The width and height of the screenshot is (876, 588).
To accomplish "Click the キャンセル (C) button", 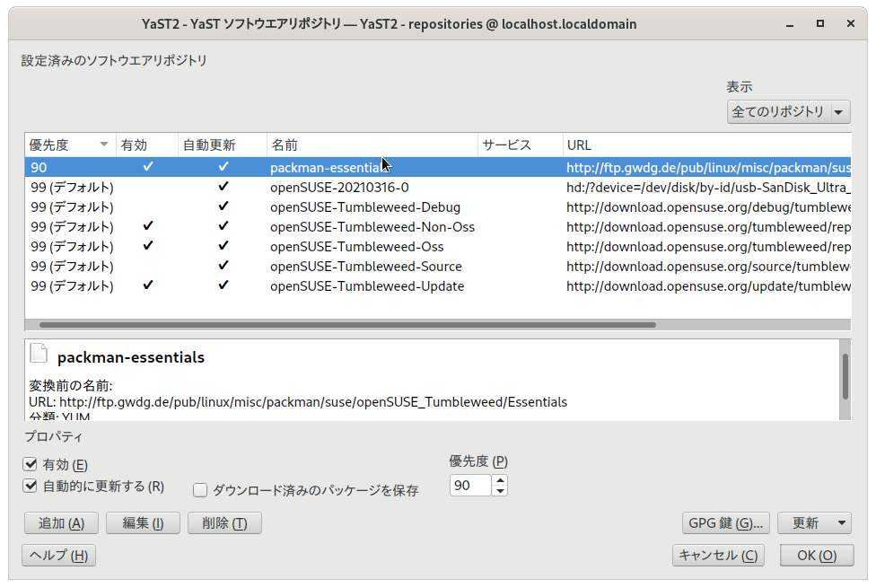I will [718, 556].
